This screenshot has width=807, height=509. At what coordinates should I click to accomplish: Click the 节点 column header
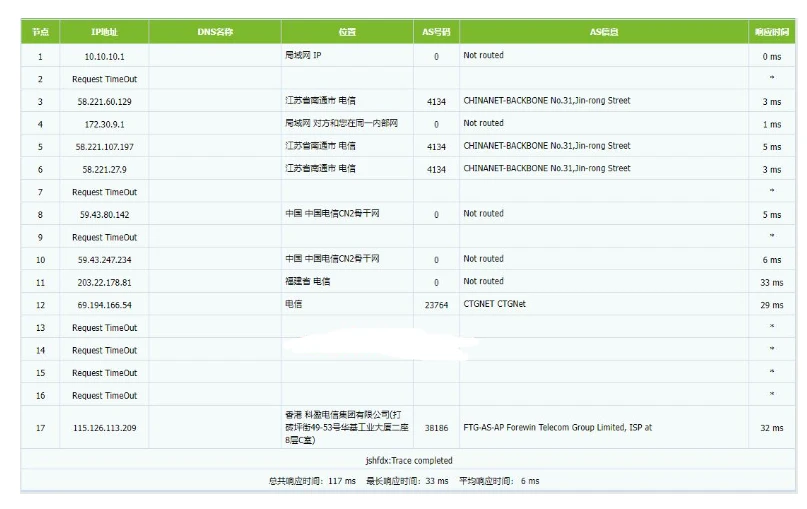[x=40, y=32]
